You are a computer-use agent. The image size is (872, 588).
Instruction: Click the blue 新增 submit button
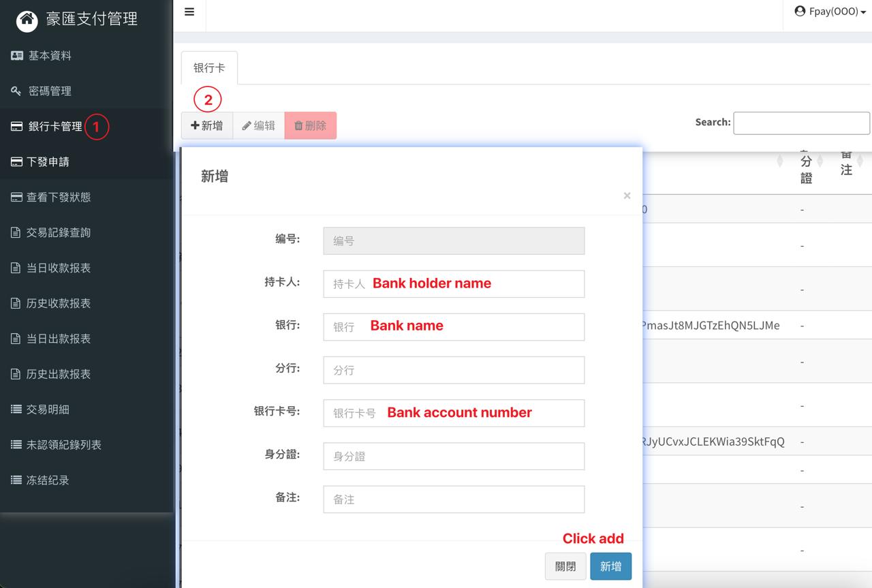(x=610, y=566)
